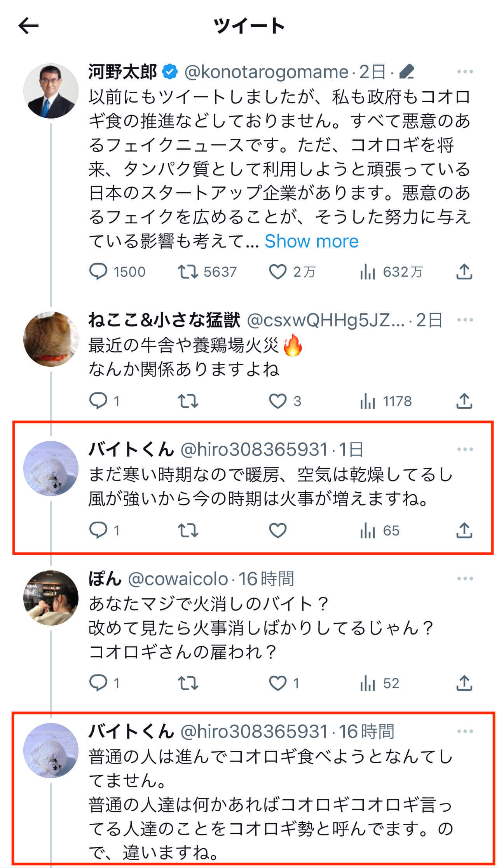499x868 pixels.
Task: Open more options on ぽん's tweet
Action: [465, 579]
